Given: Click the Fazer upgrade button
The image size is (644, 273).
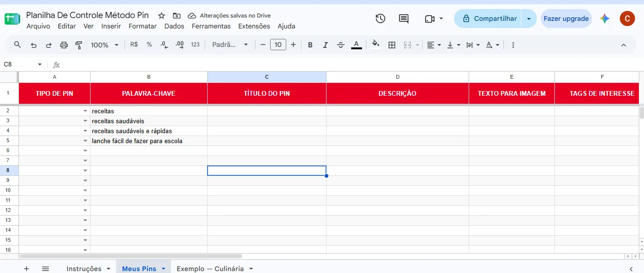Looking at the screenshot, I should click(566, 18).
